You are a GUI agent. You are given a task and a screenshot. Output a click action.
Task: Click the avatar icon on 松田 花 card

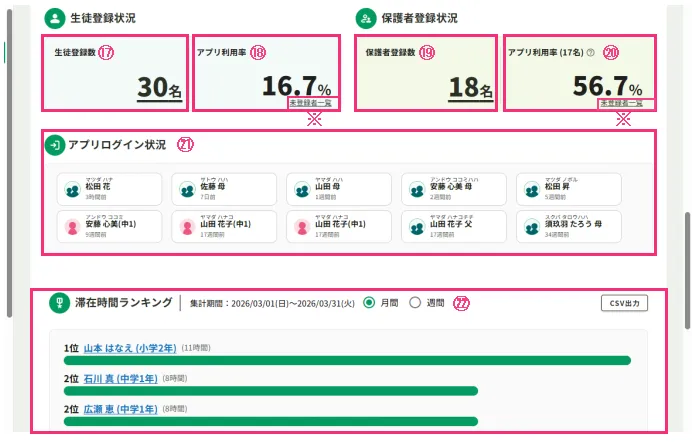coord(72,189)
